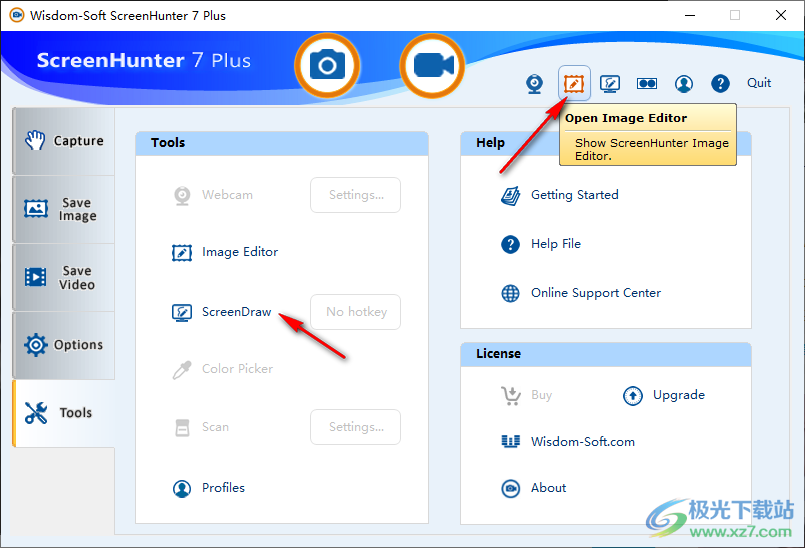
Task: Click the ScreenDraw icon in Tools panel
Action: pos(182,312)
